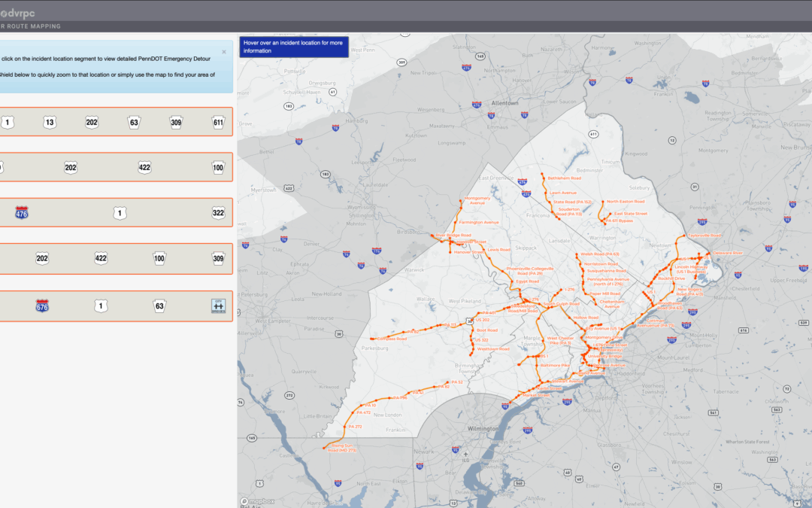Screen dimensions: 812x508
Task: Click the US 13 route shield
Action: click(x=50, y=122)
